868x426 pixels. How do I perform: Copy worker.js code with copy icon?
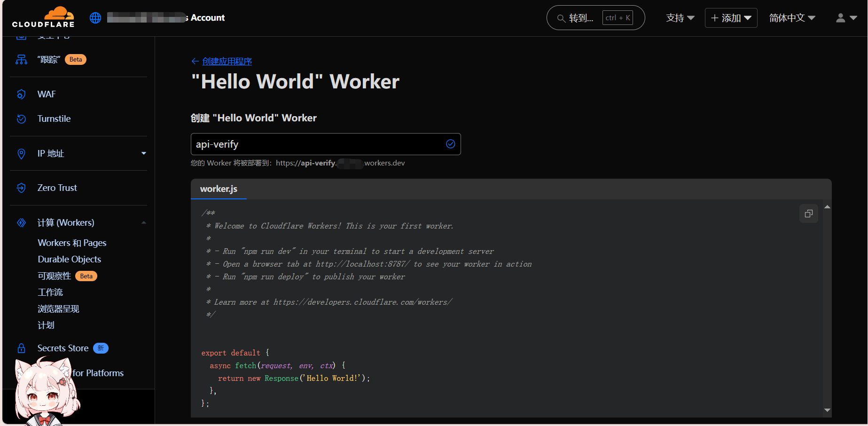(808, 214)
